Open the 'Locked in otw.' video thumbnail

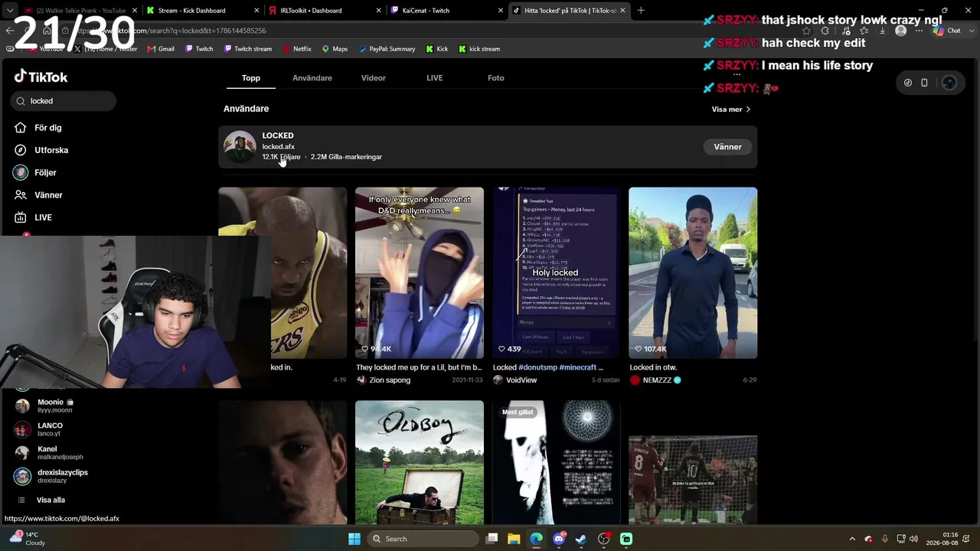(x=693, y=273)
